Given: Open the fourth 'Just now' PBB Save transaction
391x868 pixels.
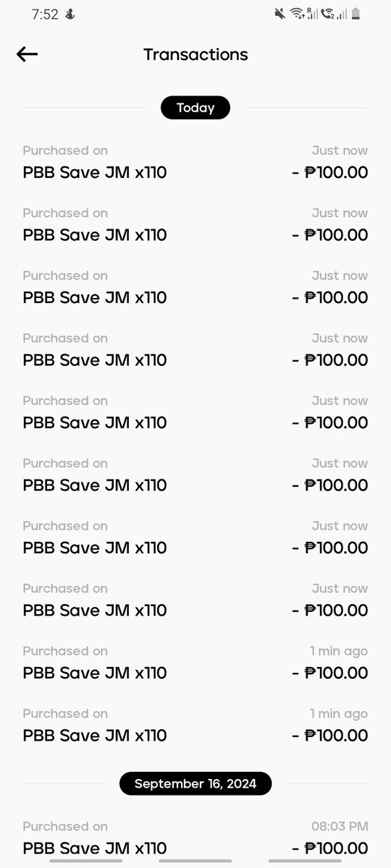Looking at the screenshot, I should tap(195, 350).
